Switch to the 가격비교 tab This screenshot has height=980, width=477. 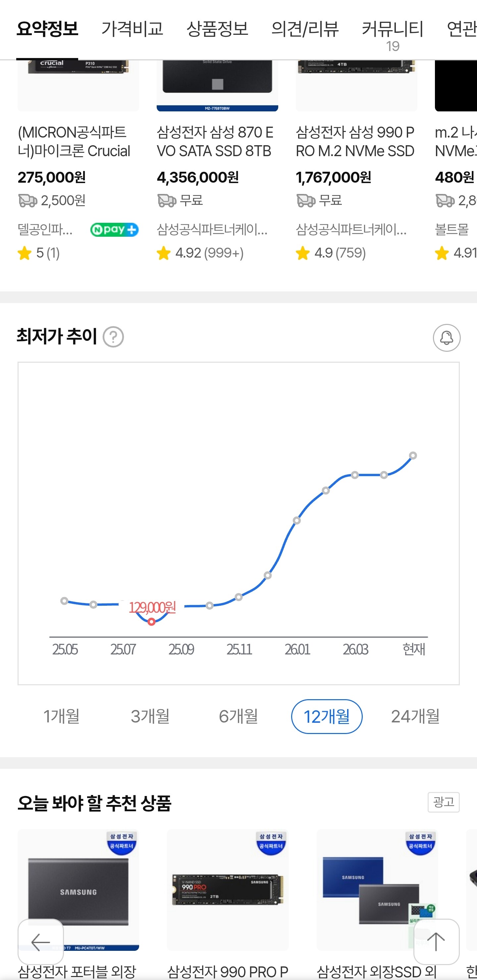click(132, 29)
